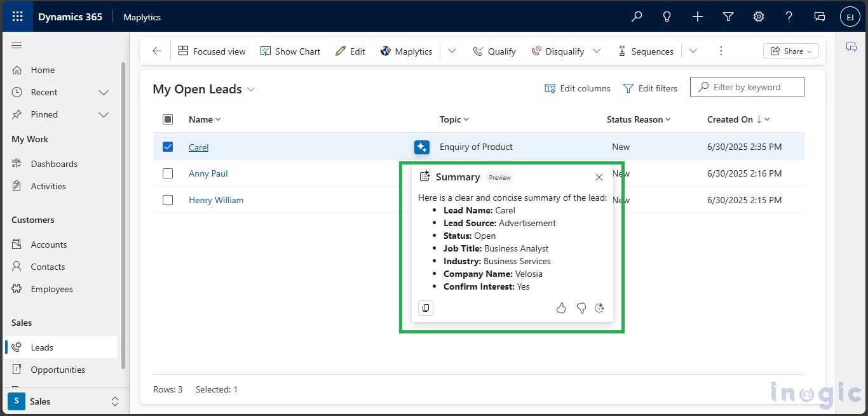The width and height of the screenshot is (868, 416).
Task: Select Leads in the sidebar
Action: pyautogui.click(x=61, y=347)
